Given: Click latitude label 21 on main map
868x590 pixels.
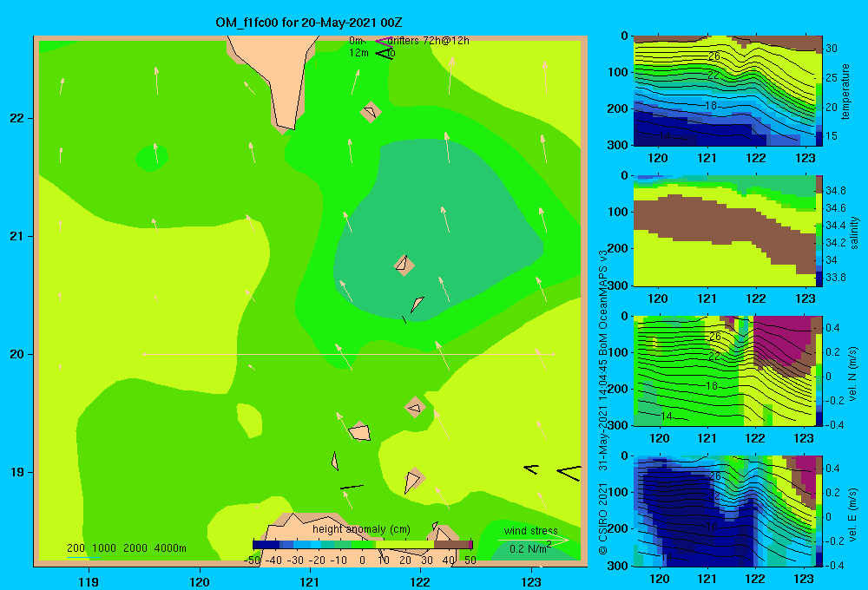Looking at the screenshot, I should pyautogui.click(x=17, y=236).
